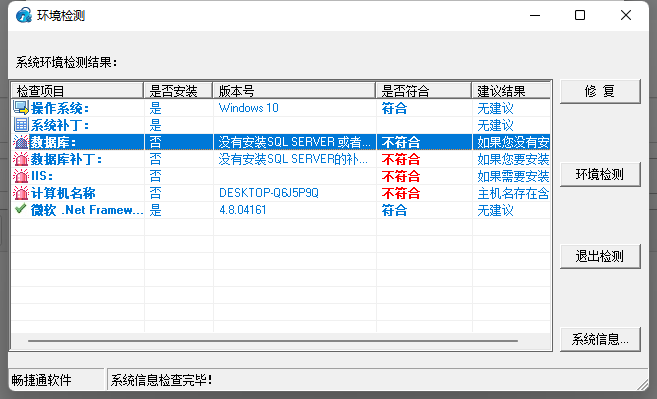This screenshot has width=657, height=399.
Task: Click the 数据库 row alarm icon
Action: click(21, 142)
